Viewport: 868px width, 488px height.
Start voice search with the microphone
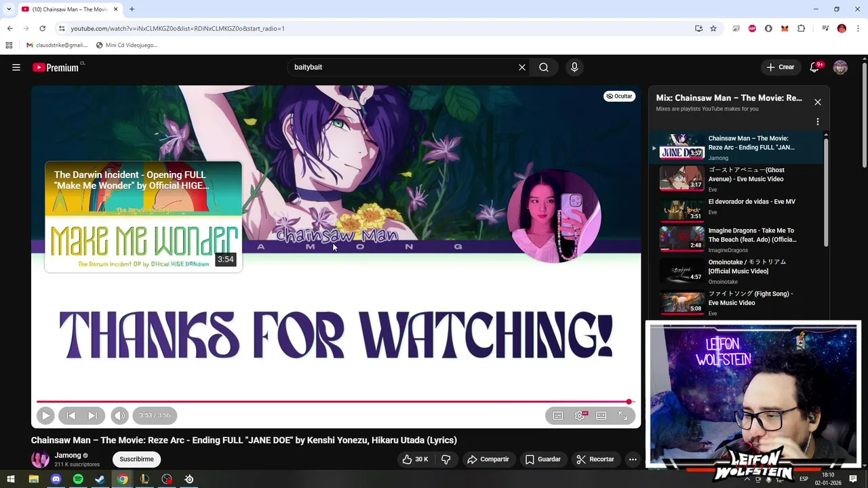[x=574, y=67]
